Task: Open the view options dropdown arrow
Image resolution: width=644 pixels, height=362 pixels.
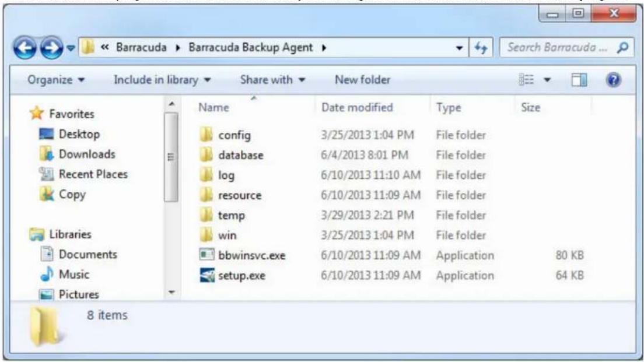Action: (x=547, y=80)
